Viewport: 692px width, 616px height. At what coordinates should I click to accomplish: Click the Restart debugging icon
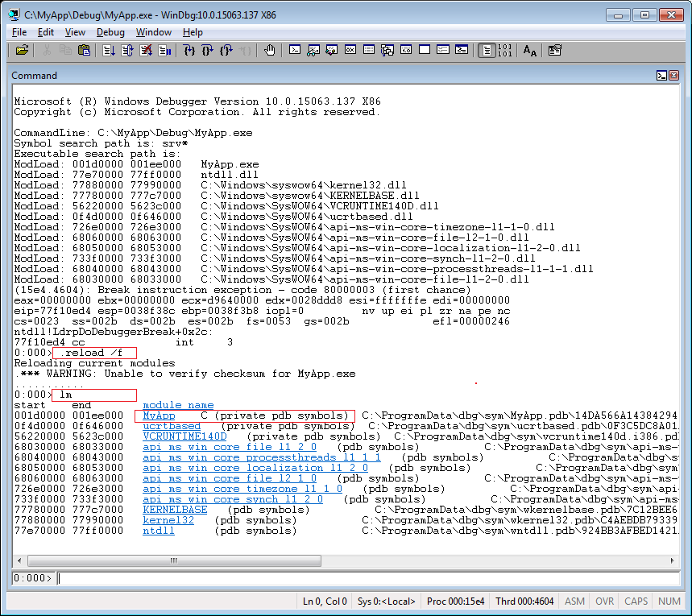pos(127,50)
